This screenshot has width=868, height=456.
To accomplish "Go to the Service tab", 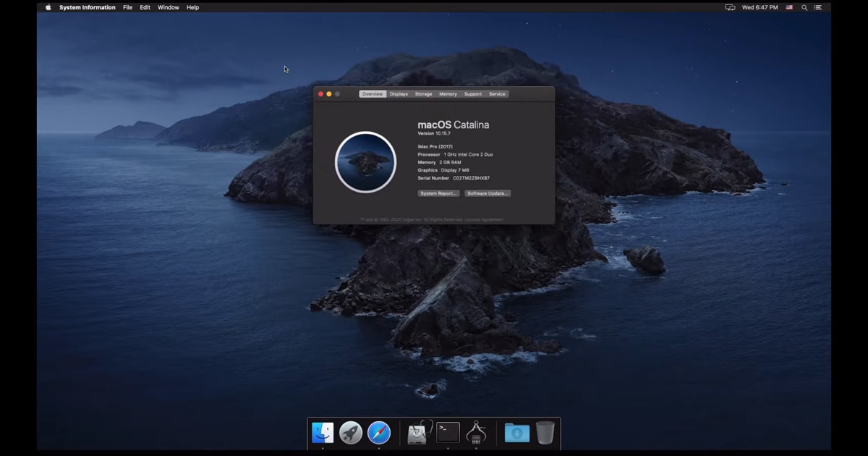I will click(x=497, y=94).
